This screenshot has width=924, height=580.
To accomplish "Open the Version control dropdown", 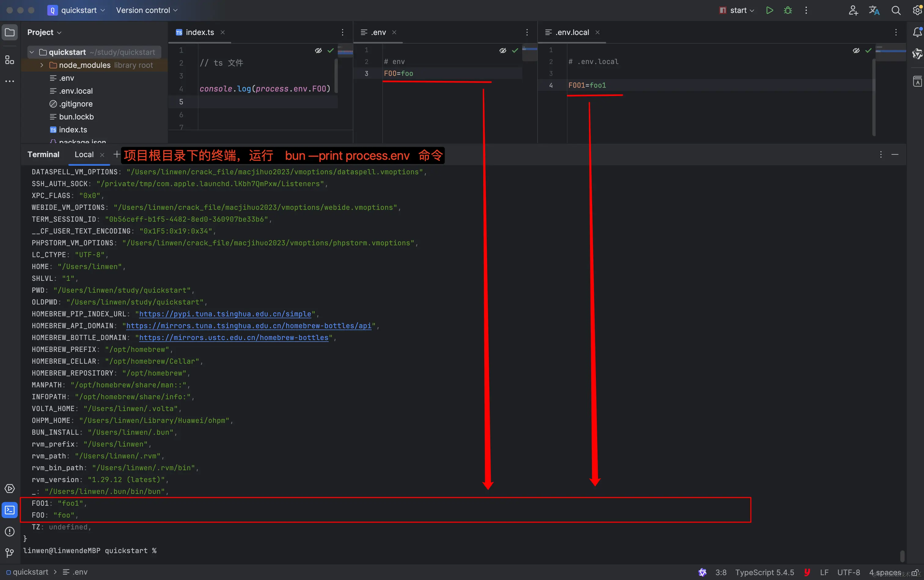I will [147, 10].
